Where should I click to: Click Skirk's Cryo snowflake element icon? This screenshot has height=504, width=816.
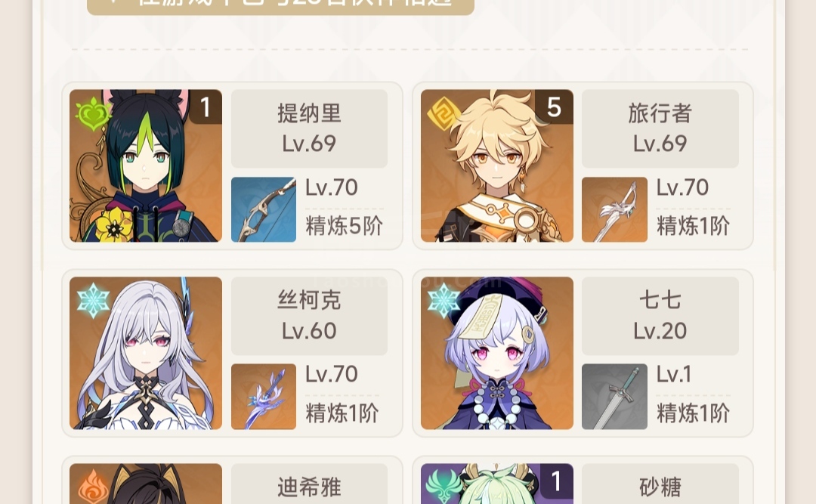click(x=93, y=301)
